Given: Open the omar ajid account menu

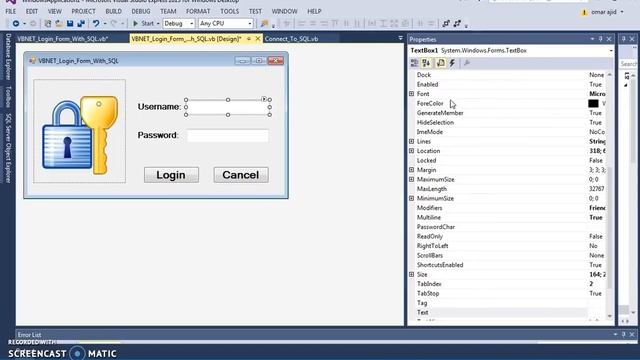Looking at the screenshot, I should click(604, 12).
